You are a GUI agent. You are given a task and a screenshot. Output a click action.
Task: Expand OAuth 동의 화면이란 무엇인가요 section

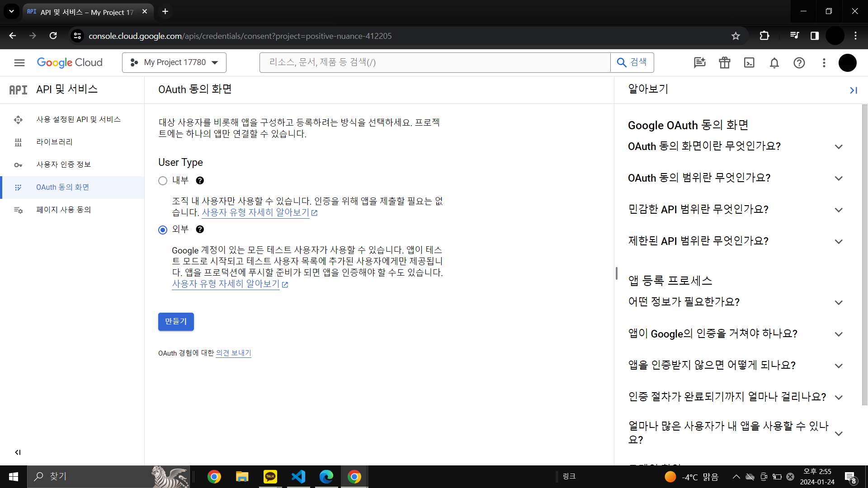(735, 146)
